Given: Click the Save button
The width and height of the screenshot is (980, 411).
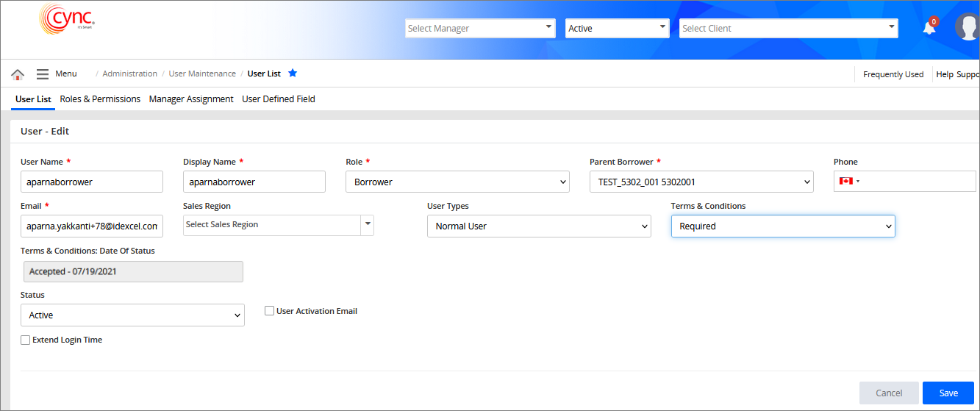Looking at the screenshot, I should tap(948, 393).
